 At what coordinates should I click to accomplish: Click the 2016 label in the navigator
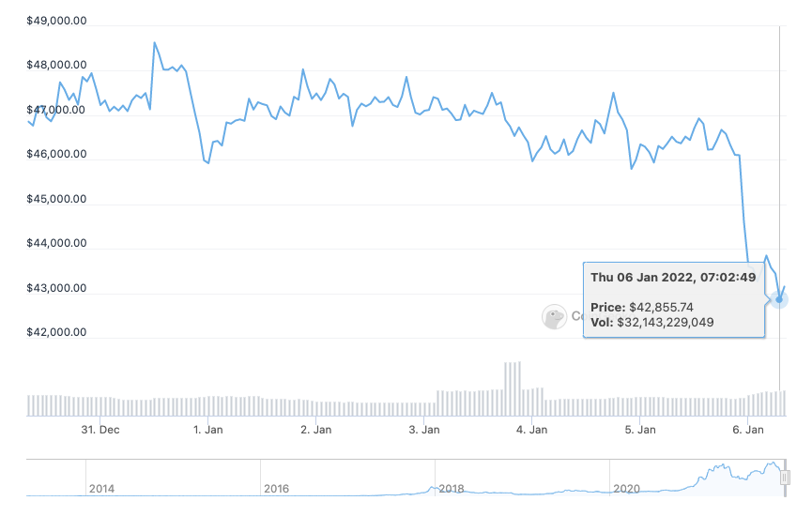(277, 489)
